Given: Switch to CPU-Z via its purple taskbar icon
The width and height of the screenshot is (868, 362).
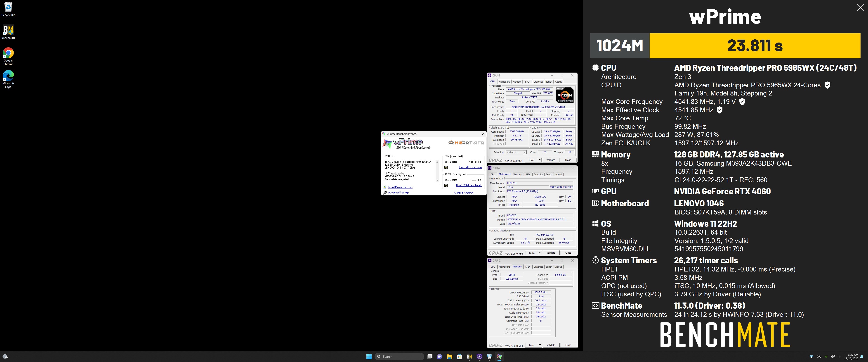Looking at the screenshot, I should point(479,357).
